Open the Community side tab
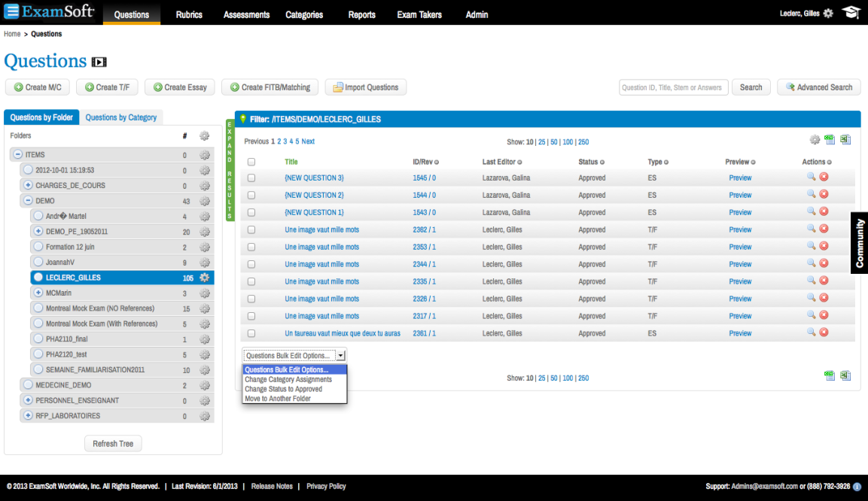Viewport: 868px width, 501px height. (859, 243)
